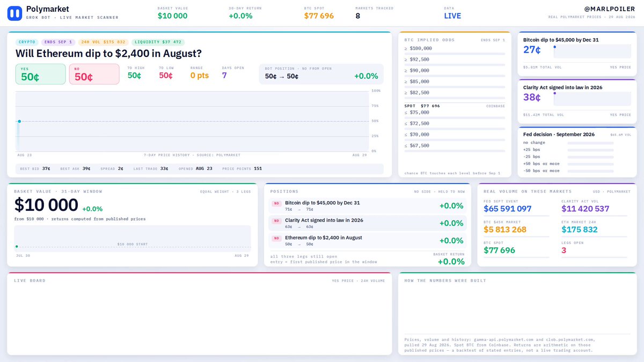
Task: Select the '-50 bps or more' Fed decision row
Action: click(568, 171)
